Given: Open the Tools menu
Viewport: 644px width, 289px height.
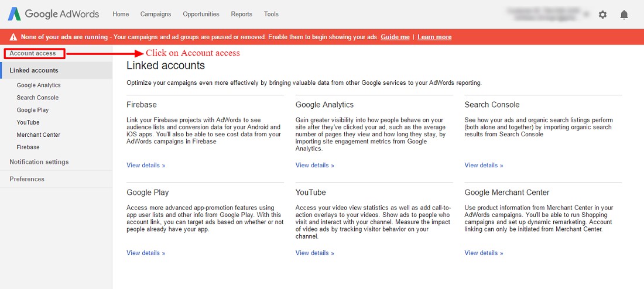Looking at the screenshot, I should pos(271,14).
